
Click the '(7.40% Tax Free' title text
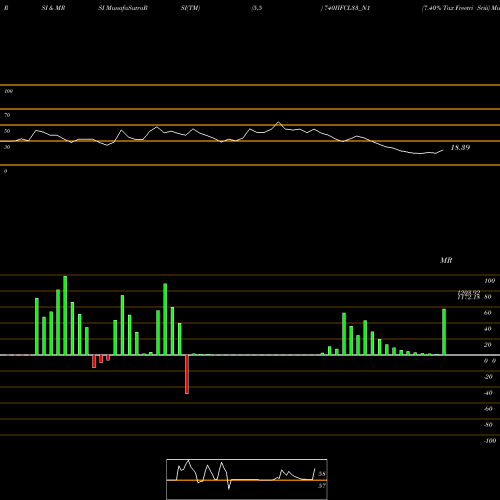[x=447, y=8]
